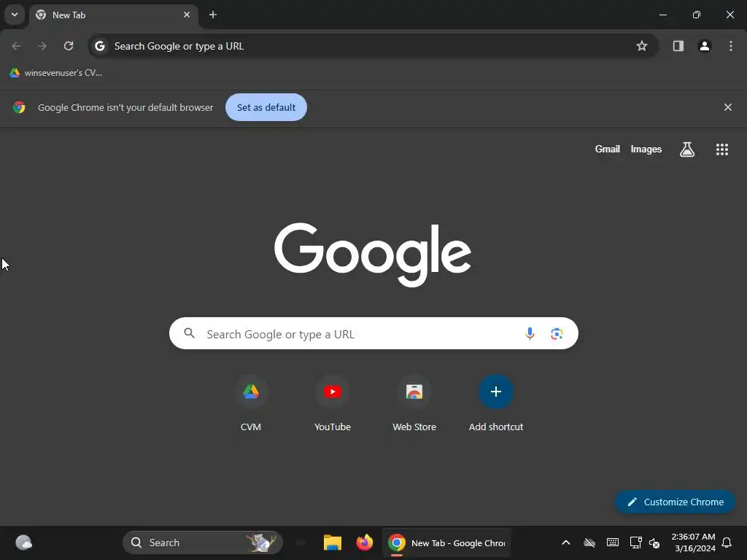Open the weather widget on the taskbar
Image resolution: width=747 pixels, height=560 pixels.
pos(23,542)
